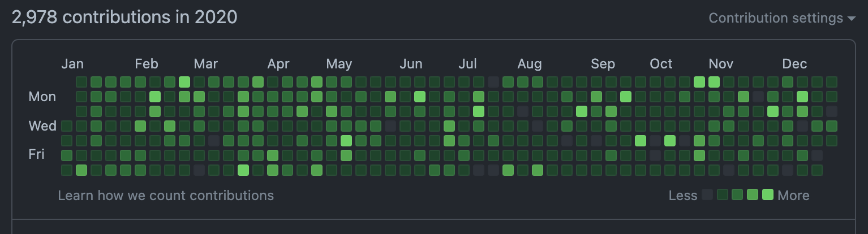Viewport: 868px width, 234px height.
Task: Click the Less legend label
Action: [x=683, y=196]
